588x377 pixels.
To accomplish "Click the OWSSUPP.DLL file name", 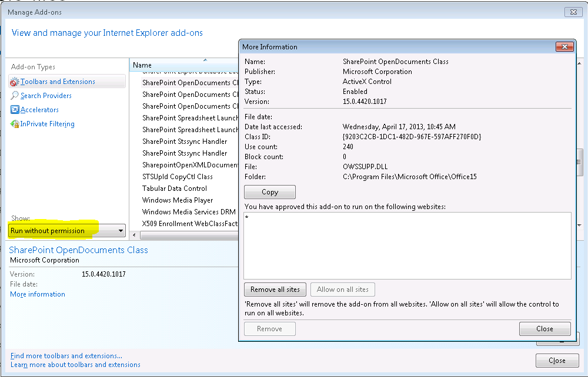I will tap(365, 167).
